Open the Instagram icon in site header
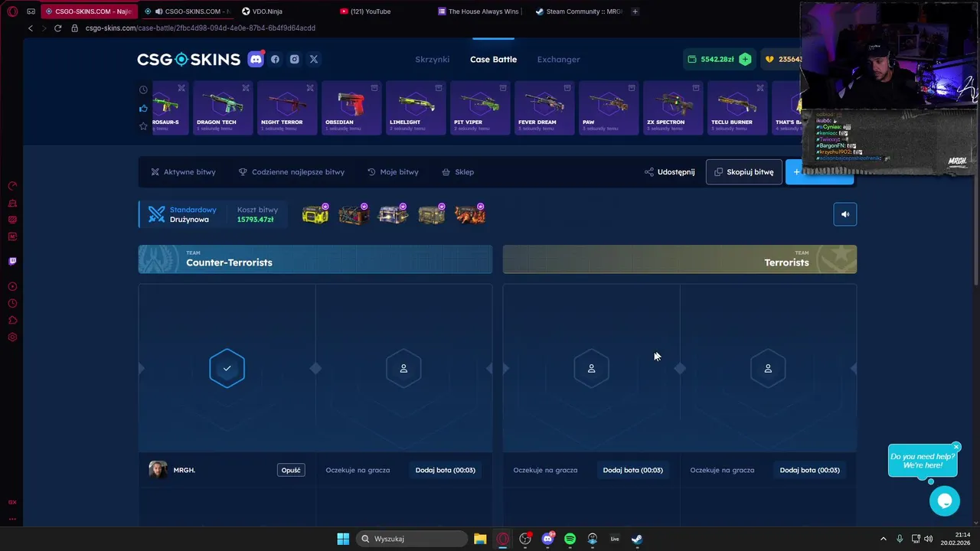The image size is (980, 551). pos(294,59)
